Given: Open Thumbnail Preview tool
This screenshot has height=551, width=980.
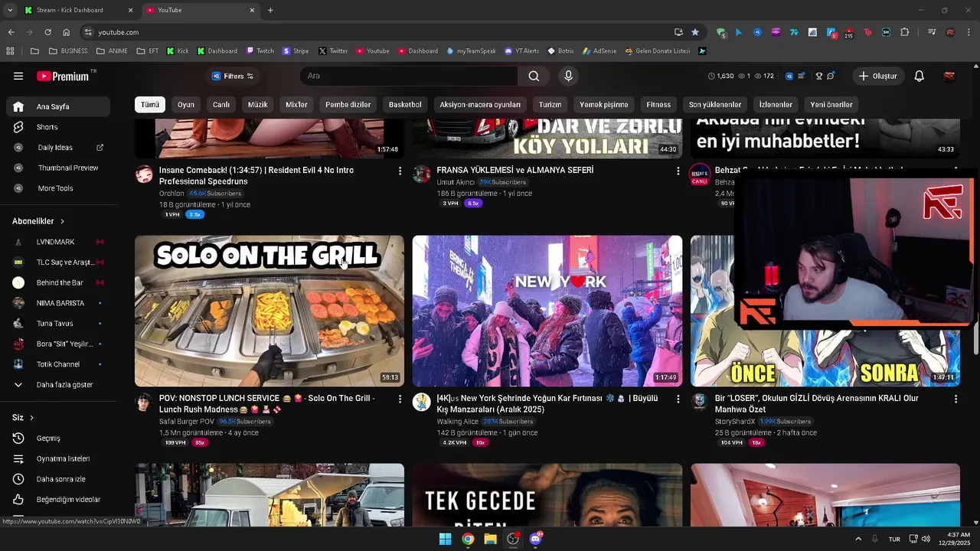Looking at the screenshot, I should 58,168.
